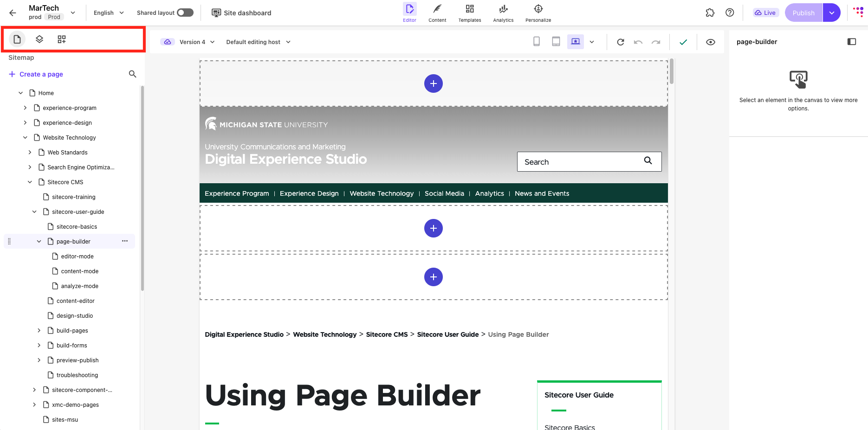Open the apps switcher dots icon
Screen dimensions: 868x430
tap(858, 12)
